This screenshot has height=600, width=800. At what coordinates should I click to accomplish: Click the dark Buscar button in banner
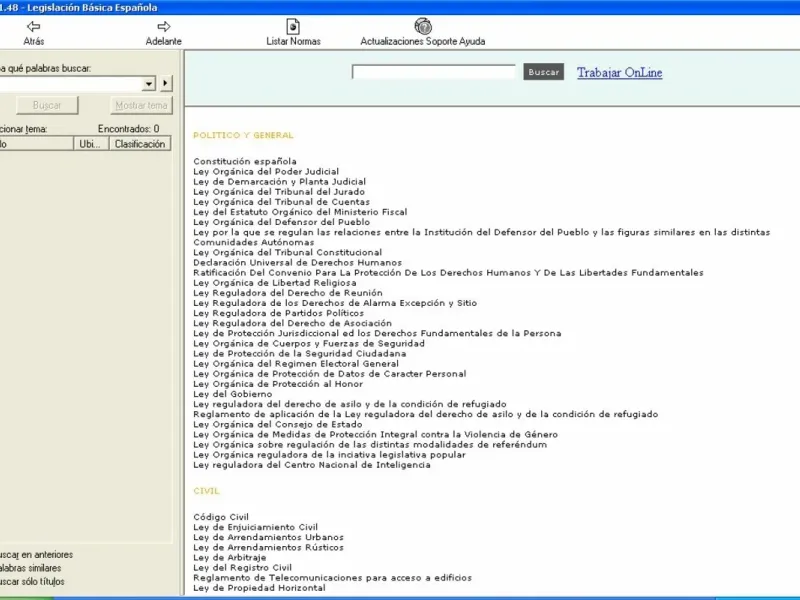pyautogui.click(x=543, y=72)
